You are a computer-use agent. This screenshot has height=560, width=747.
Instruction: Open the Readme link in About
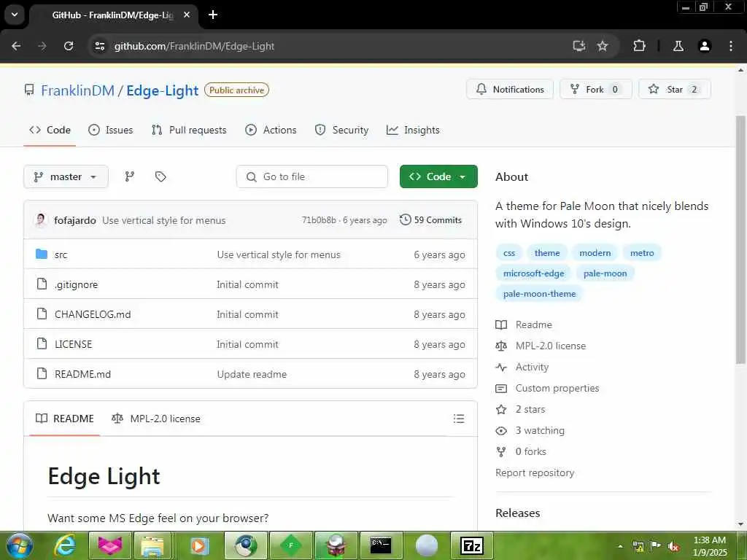click(533, 324)
